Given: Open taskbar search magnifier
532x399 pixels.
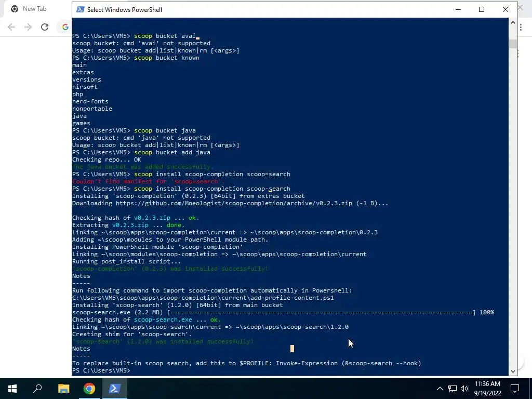Looking at the screenshot, I should click(37, 389).
